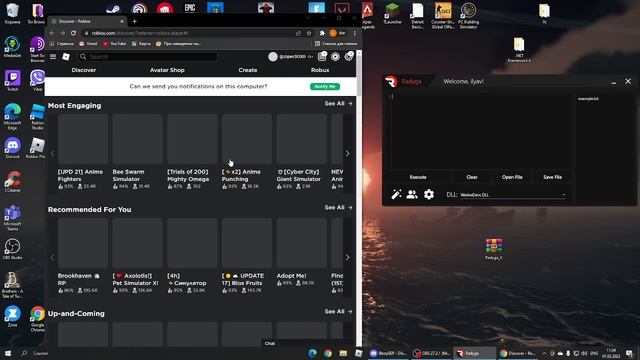Open the Avatar Shop tab
The width and height of the screenshot is (640, 360).
click(x=167, y=70)
